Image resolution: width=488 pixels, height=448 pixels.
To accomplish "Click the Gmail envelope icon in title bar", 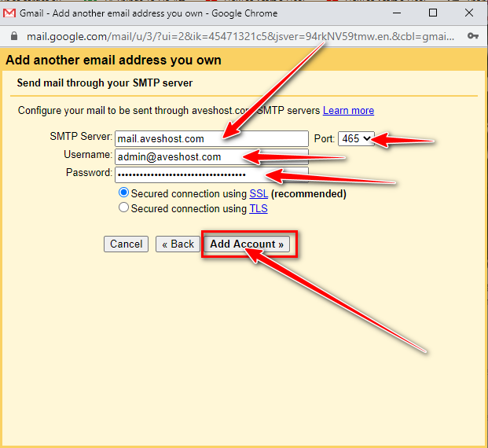I will click(x=9, y=13).
